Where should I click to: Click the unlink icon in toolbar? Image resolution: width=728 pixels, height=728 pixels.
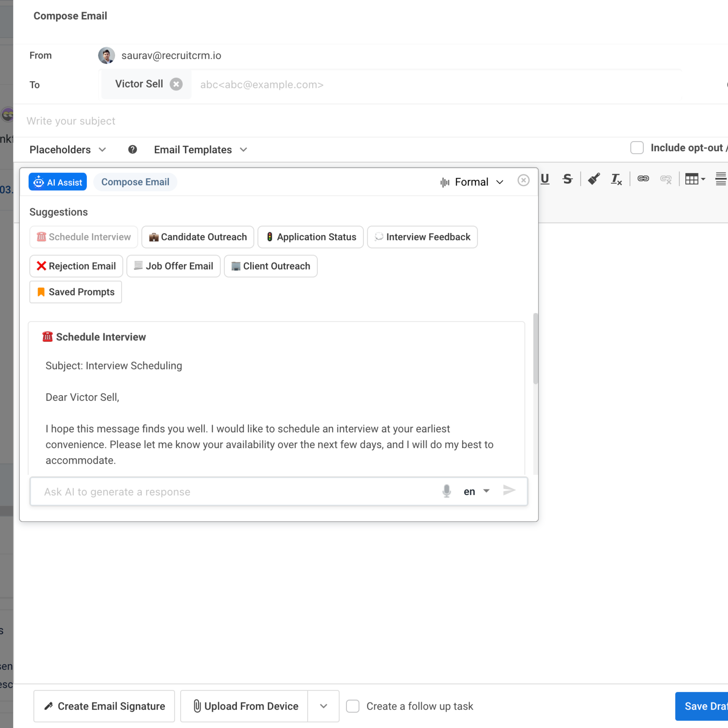pos(666,179)
